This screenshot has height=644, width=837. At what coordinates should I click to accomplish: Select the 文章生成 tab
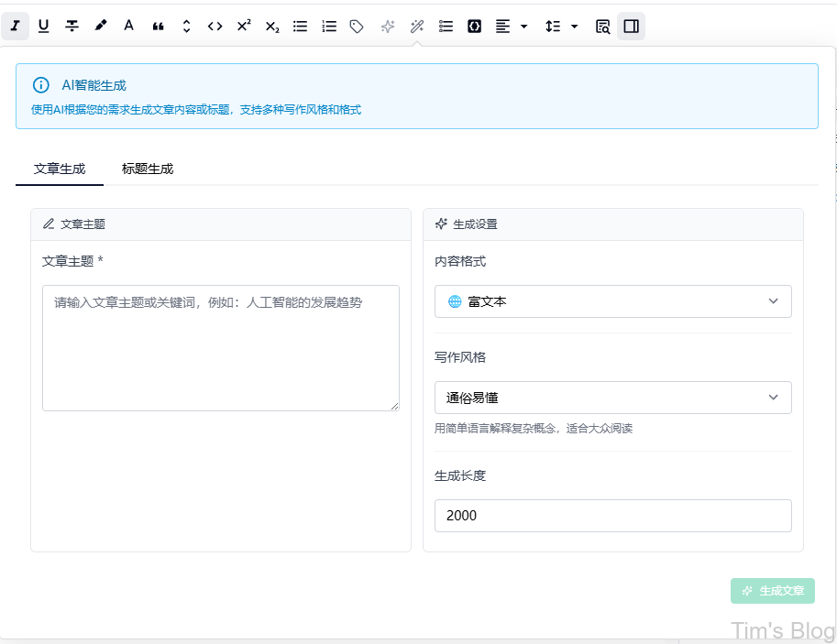tap(59, 169)
